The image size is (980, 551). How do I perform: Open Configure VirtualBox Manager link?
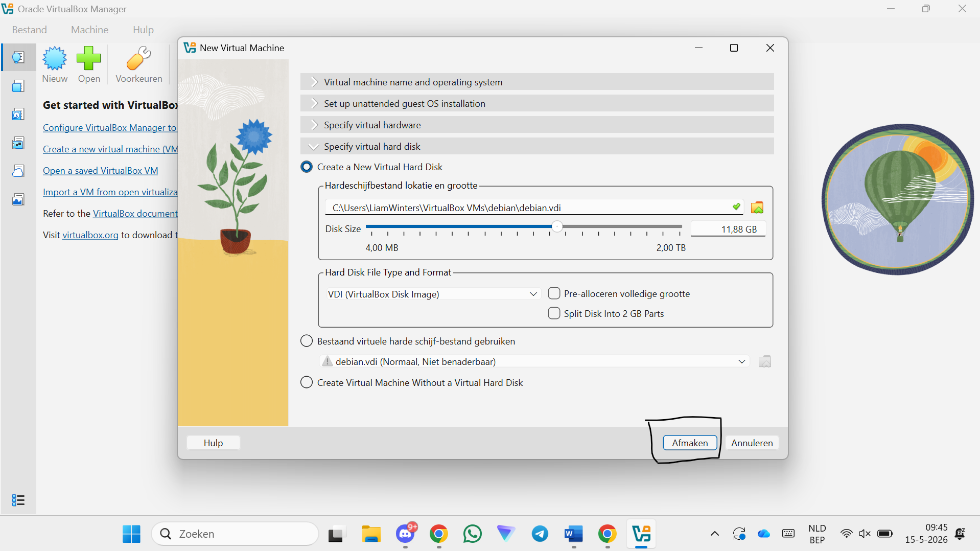[110, 127]
